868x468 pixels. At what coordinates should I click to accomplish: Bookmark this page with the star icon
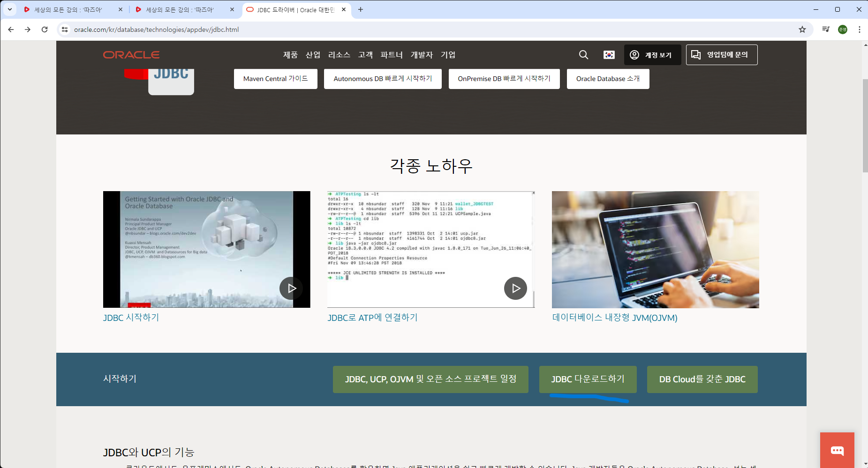pos(802,30)
